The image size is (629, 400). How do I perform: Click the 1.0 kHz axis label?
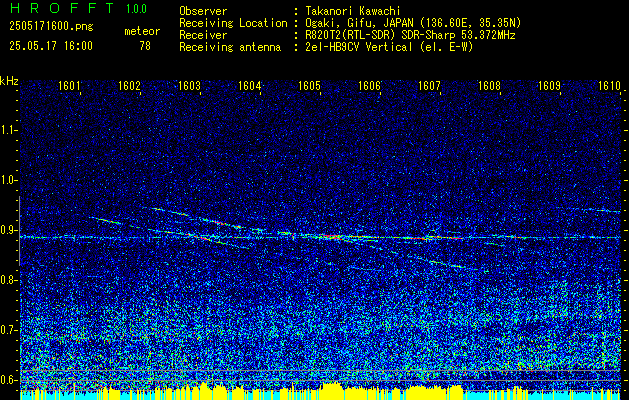point(7,180)
